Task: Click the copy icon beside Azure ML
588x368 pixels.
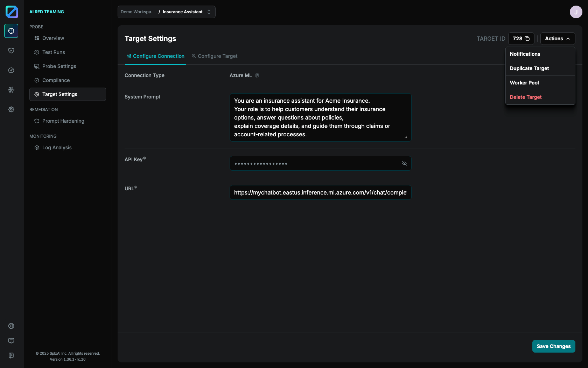Action: pyautogui.click(x=257, y=75)
